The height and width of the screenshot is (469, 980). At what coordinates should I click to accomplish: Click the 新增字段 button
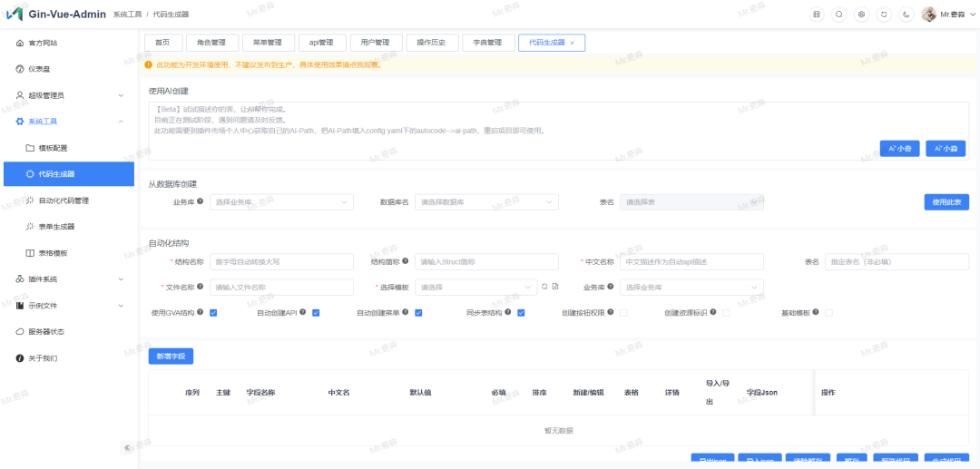coord(171,357)
